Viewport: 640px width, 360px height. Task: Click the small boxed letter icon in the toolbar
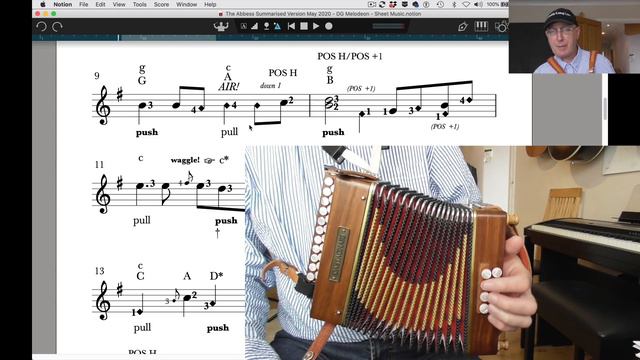click(x=244, y=27)
